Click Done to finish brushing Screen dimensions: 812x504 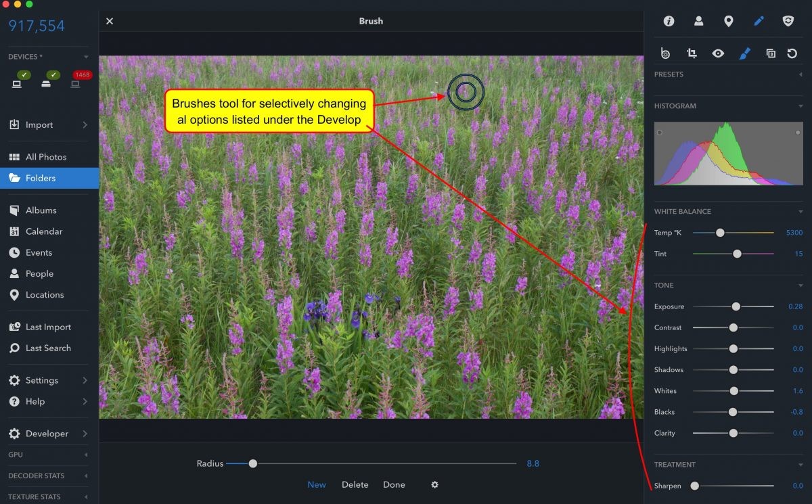pyautogui.click(x=394, y=484)
